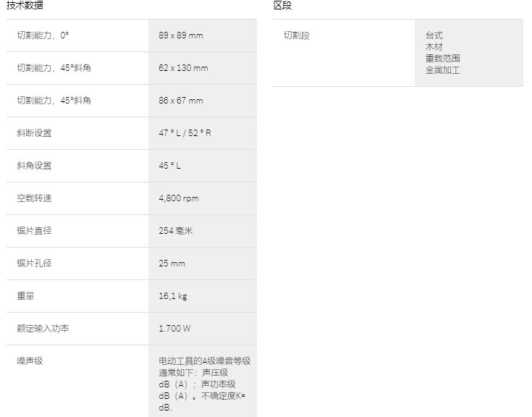Click the 噪声级 row label
532x417 pixels.
click(x=30, y=361)
